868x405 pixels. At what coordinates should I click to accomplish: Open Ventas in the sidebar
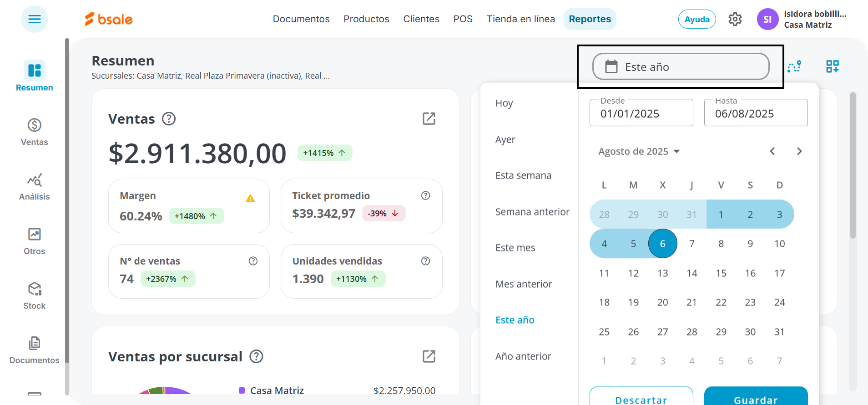[35, 132]
